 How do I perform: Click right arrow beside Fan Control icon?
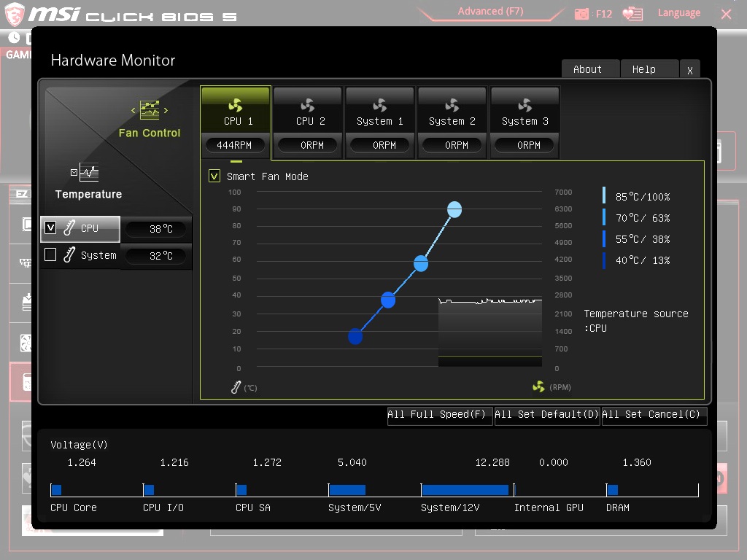(166, 111)
